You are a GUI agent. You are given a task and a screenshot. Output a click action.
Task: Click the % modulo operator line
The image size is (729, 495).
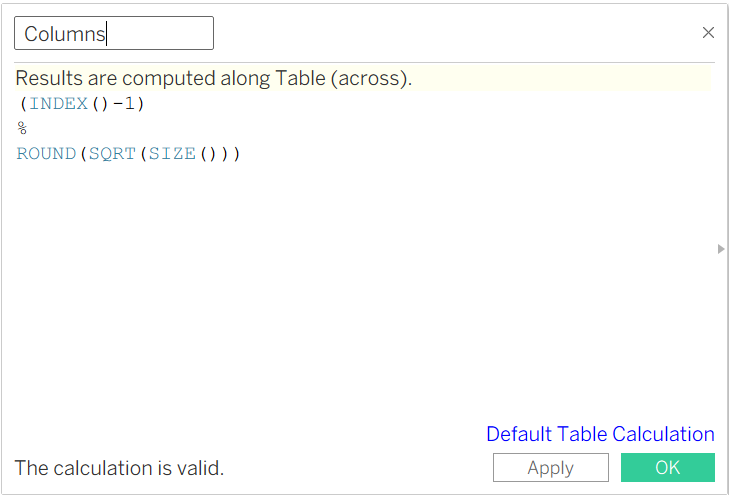click(x=22, y=129)
